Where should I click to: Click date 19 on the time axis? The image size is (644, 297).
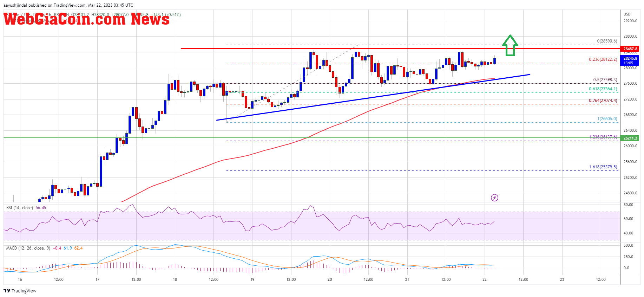pyautogui.click(x=252, y=280)
